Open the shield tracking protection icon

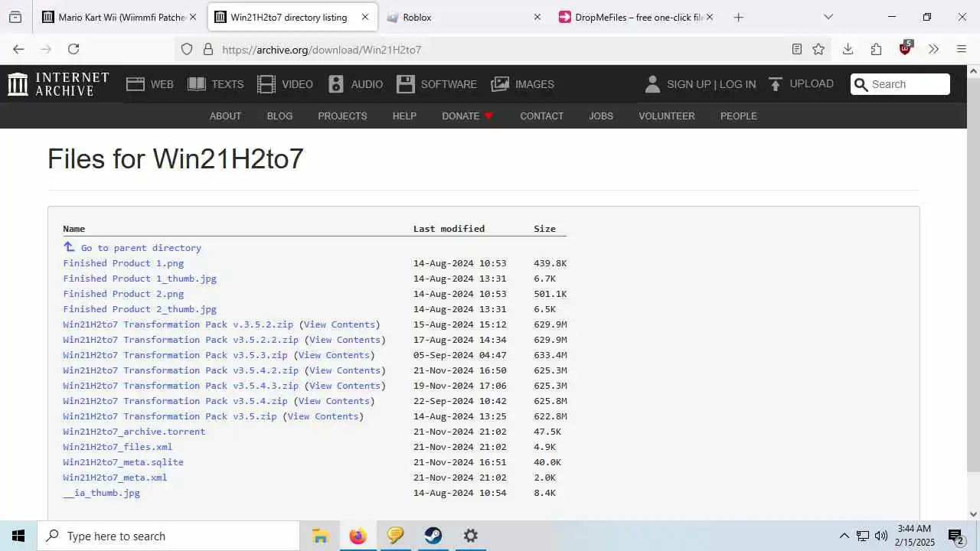click(x=187, y=49)
